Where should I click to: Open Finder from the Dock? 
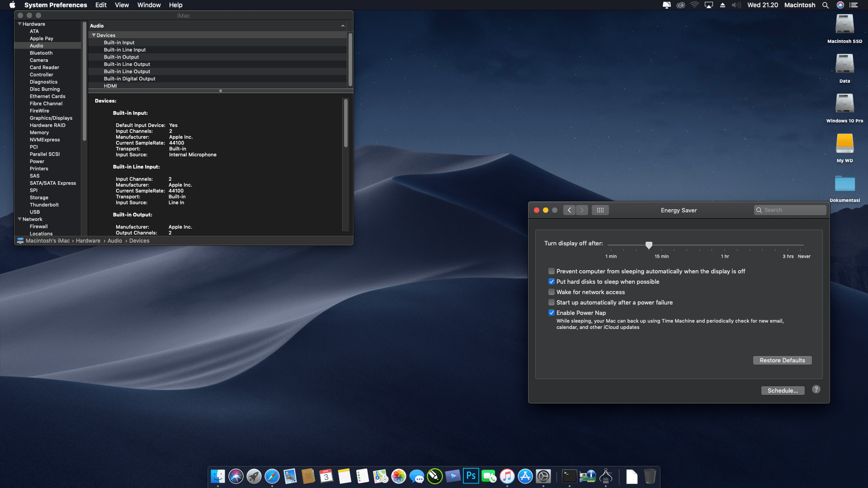(218, 476)
